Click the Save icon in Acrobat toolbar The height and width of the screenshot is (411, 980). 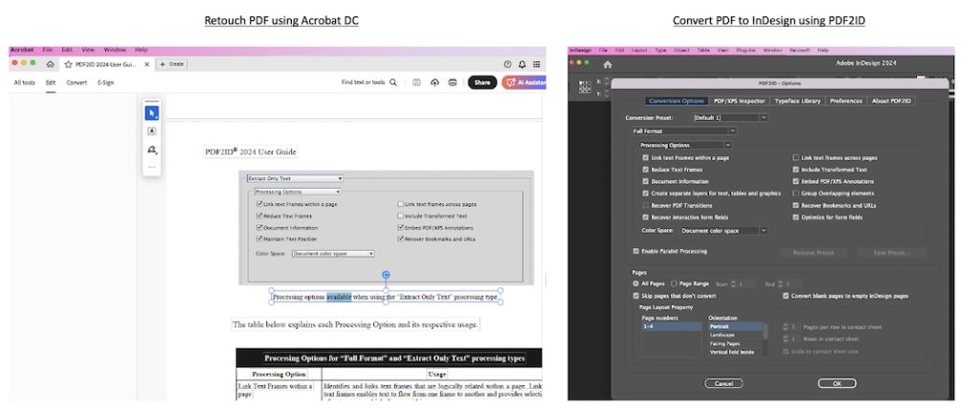coord(416,82)
